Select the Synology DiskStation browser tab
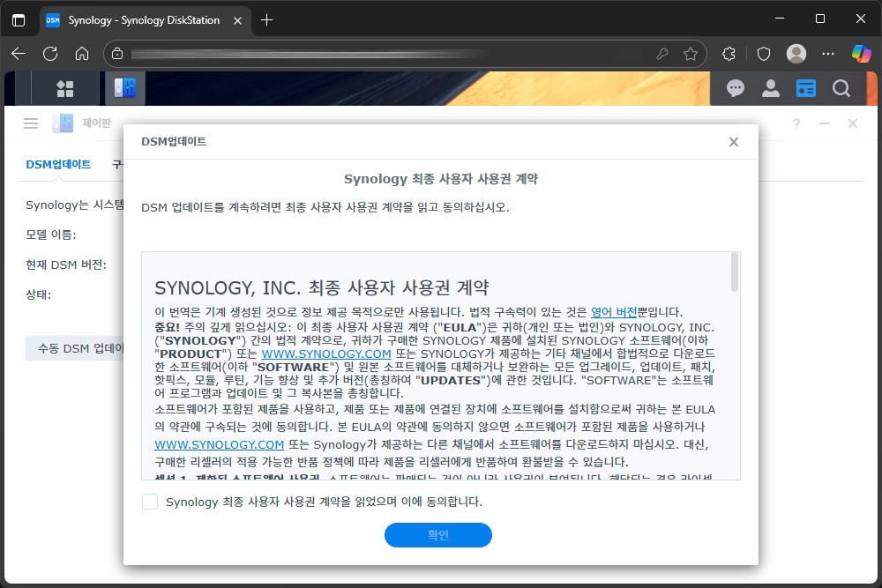 [x=145, y=20]
